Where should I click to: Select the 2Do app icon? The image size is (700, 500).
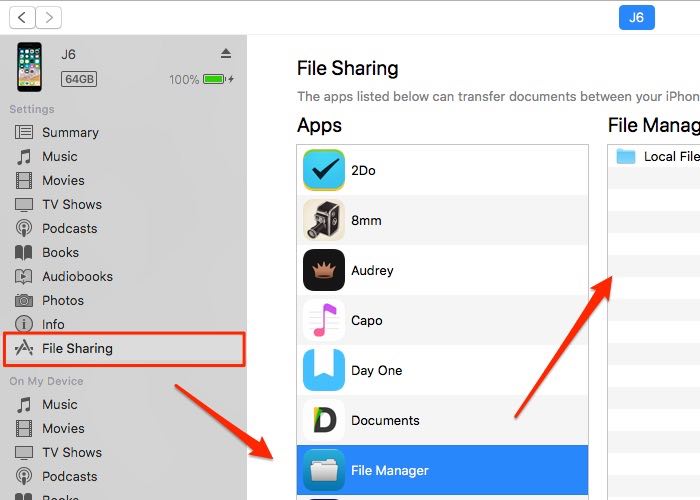point(324,170)
